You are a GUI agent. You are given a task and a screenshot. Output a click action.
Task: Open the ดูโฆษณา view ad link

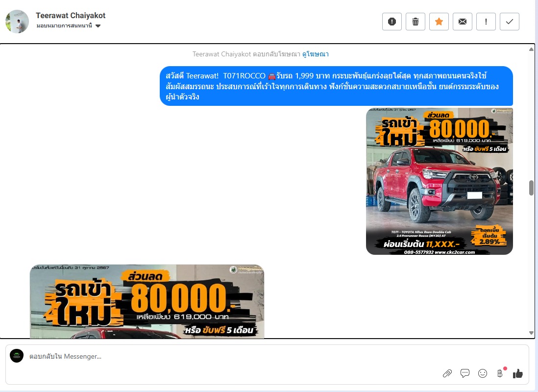pyautogui.click(x=316, y=54)
